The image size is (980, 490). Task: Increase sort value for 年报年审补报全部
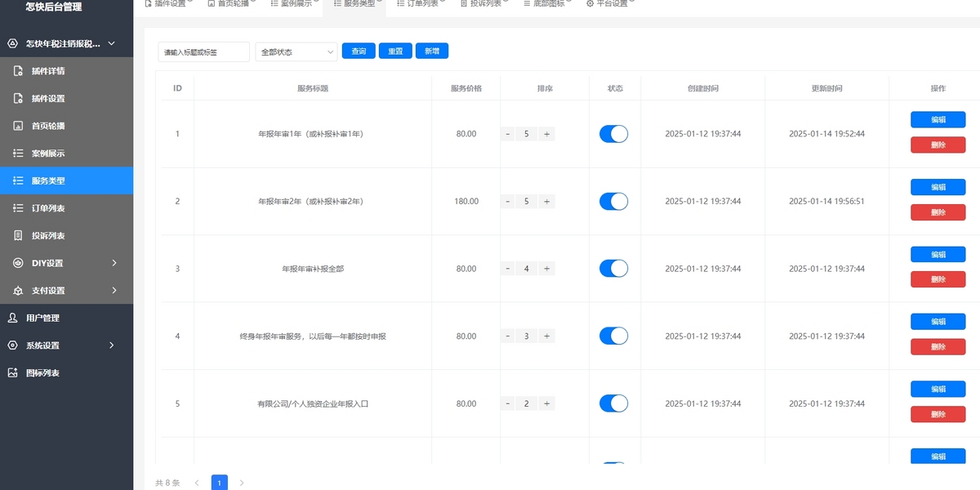pos(547,269)
